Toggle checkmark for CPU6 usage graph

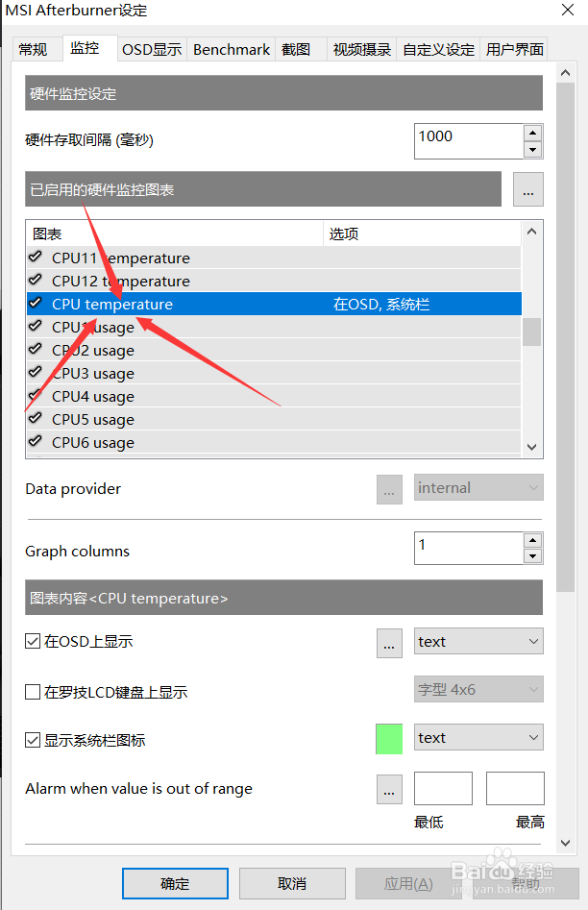point(36,440)
